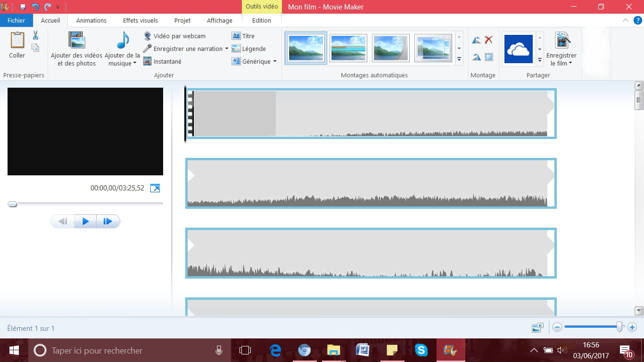The width and height of the screenshot is (644, 362).
Task: Open the Fichier menu
Action: point(16,20)
